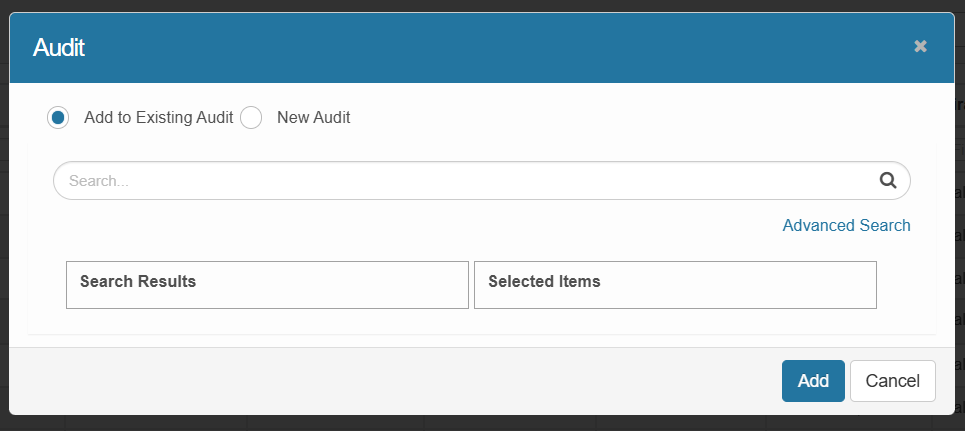Click the magnifying glass search icon
This screenshot has width=965, height=431.
click(x=887, y=181)
